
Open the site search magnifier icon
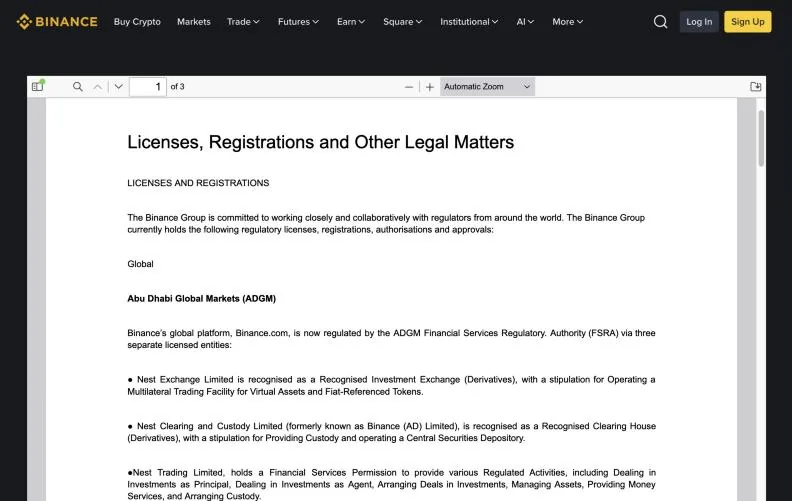[x=660, y=22]
